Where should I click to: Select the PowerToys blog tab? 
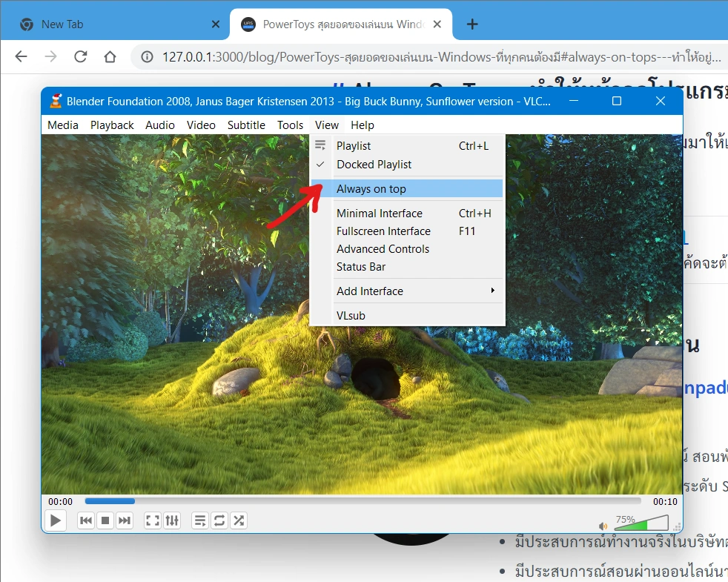click(341, 24)
